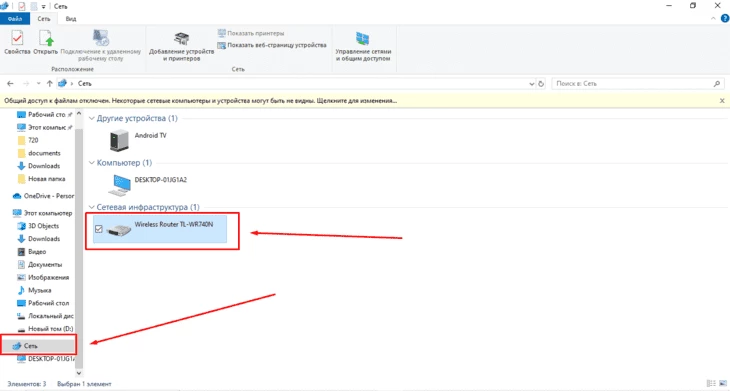Open 3D Objects in navigation pane
The image size is (730, 391).
(38, 226)
